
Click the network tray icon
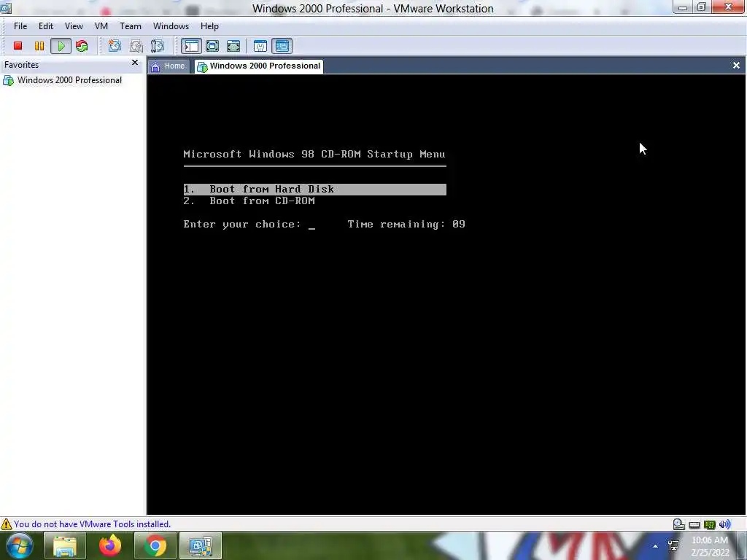[x=673, y=545]
